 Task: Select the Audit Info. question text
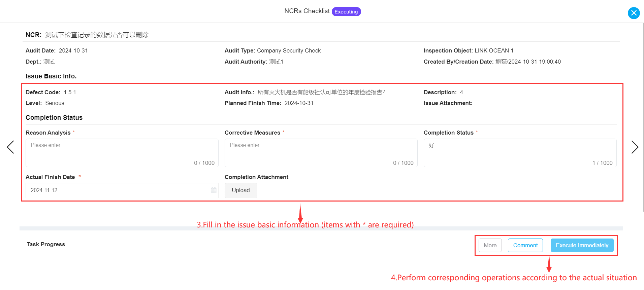pos(321,92)
